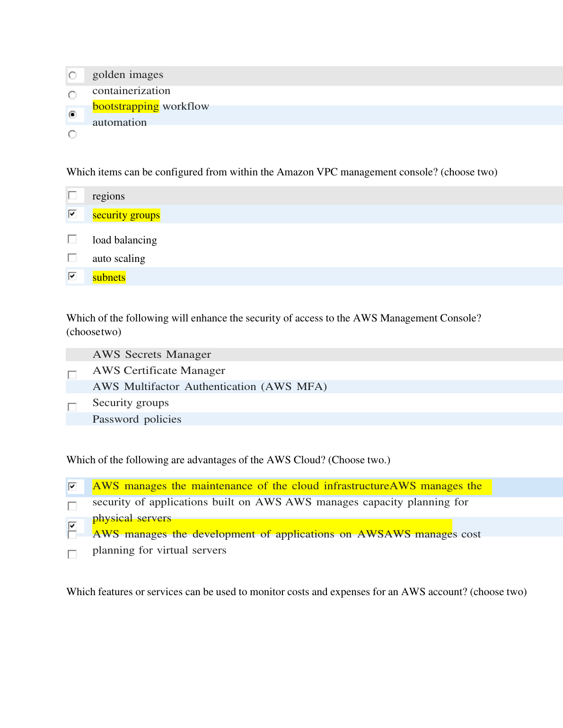Select the "golden images" radio button
The height and width of the screenshot is (728, 563).
pyautogui.click(x=72, y=76)
